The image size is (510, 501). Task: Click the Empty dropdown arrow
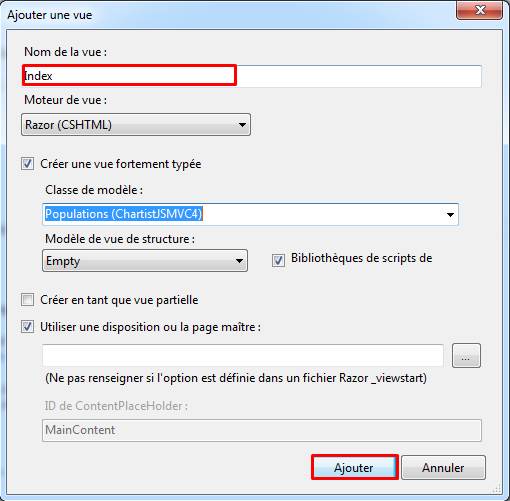[239, 261]
